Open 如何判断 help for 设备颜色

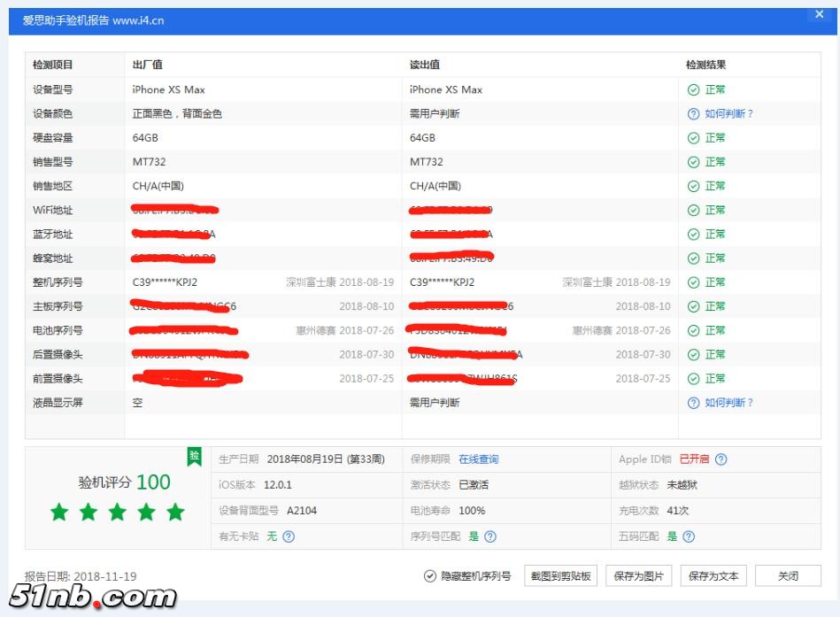(694, 113)
